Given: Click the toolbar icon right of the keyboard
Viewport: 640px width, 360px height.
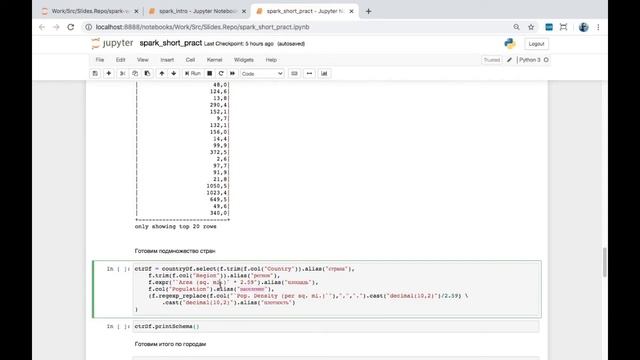Looking at the screenshot, I should click(x=309, y=73).
